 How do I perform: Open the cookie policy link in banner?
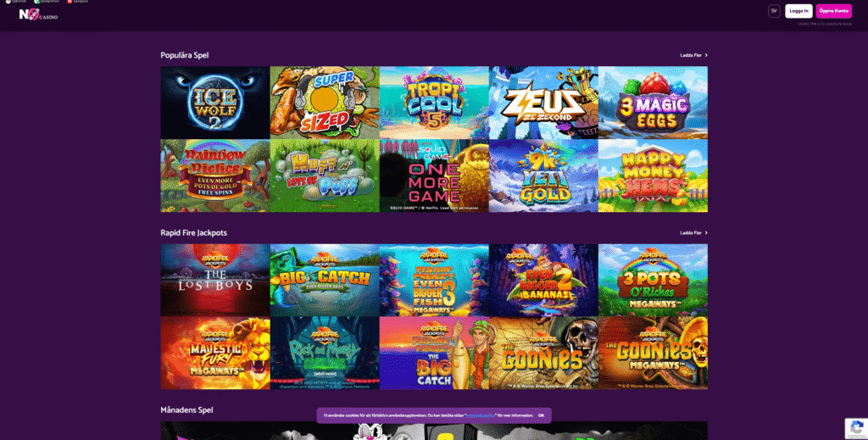click(x=481, y=415)
